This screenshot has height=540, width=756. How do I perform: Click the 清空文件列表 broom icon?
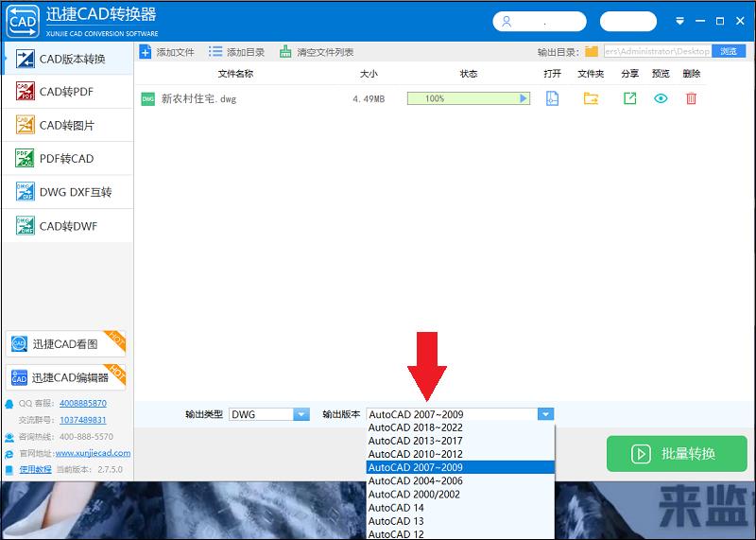(x=285, y=52)
